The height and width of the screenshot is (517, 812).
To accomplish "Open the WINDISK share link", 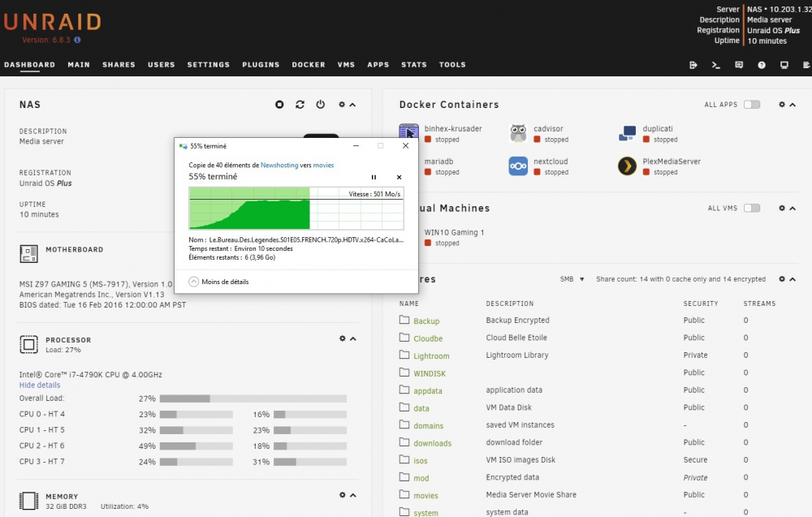I will click(430, 373).
